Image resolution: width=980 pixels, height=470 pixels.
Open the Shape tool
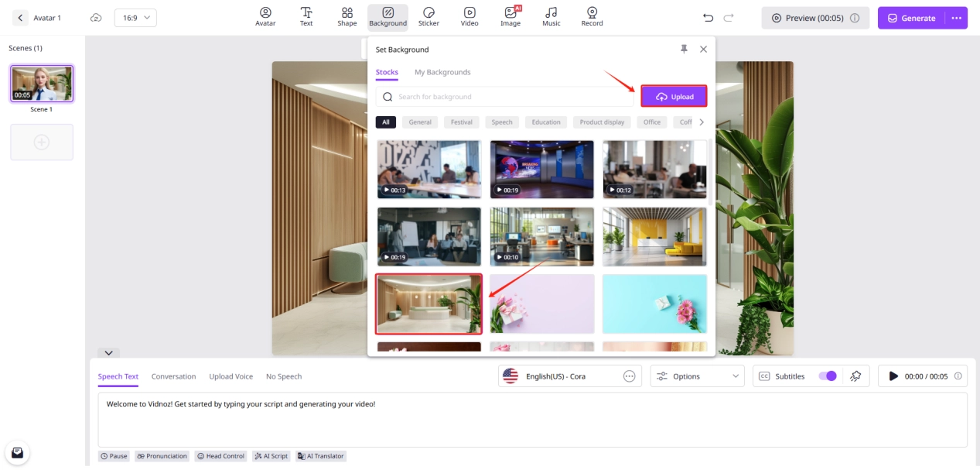pyautogui.click(x=347, y=17)
